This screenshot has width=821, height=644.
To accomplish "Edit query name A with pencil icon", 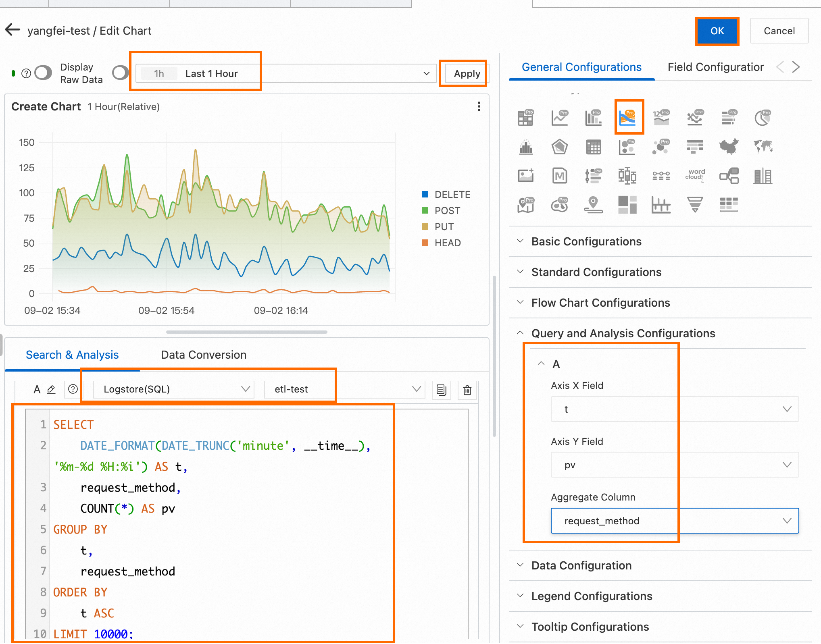I will click(x=51, y=389).
